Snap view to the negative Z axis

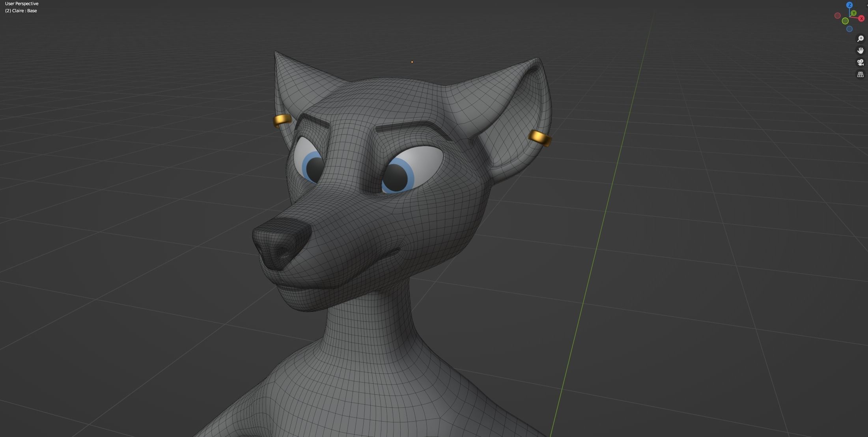849,29
